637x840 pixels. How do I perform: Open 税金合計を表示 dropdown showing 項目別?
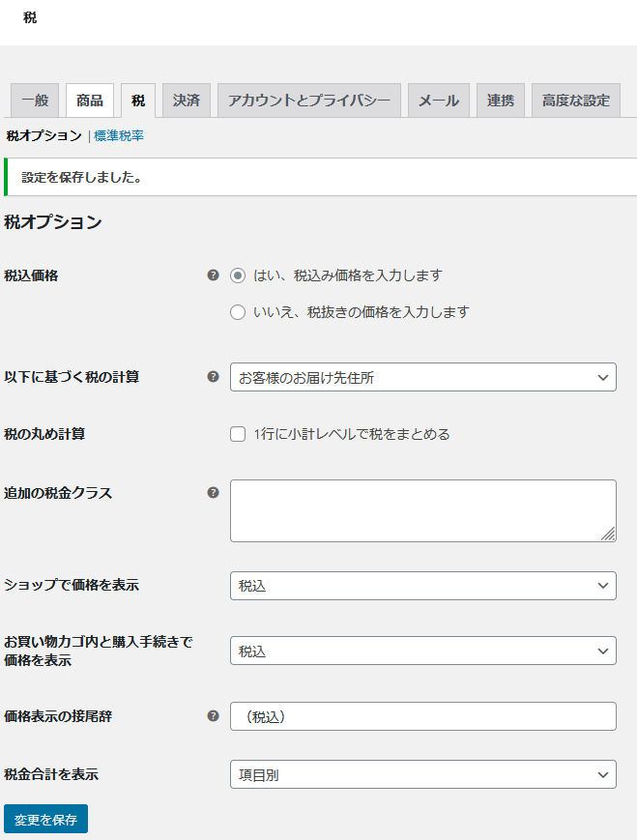click(422, 774)
